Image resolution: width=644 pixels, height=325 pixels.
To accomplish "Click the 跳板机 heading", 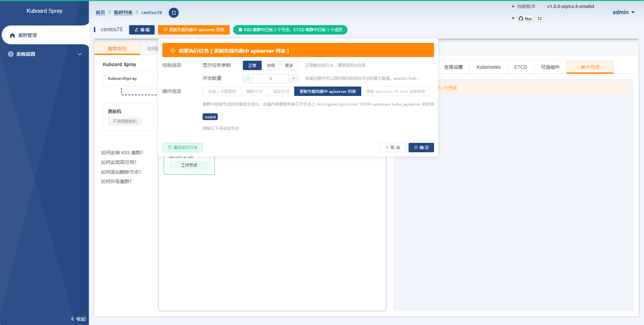I will pos(115,111).
